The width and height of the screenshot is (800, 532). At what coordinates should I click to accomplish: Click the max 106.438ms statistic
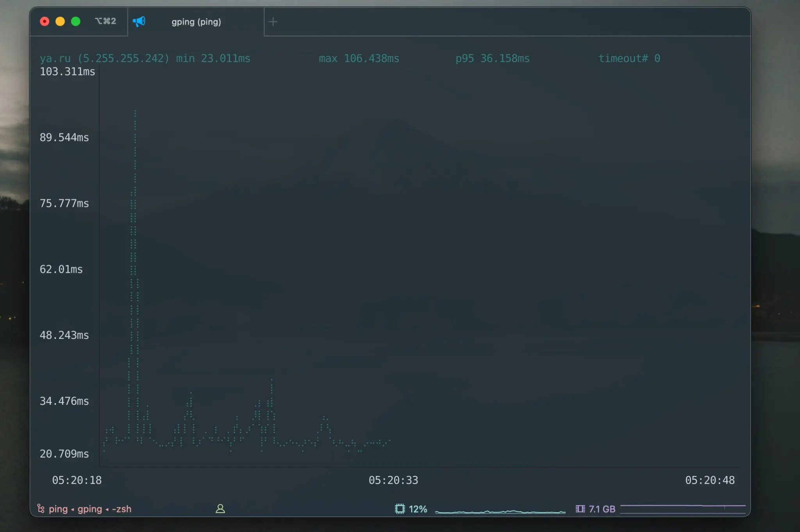click(x=359, y=59)
